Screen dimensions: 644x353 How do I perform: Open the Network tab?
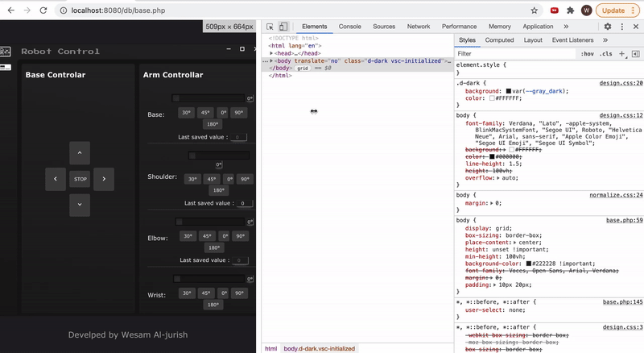[x=419, y=27]
